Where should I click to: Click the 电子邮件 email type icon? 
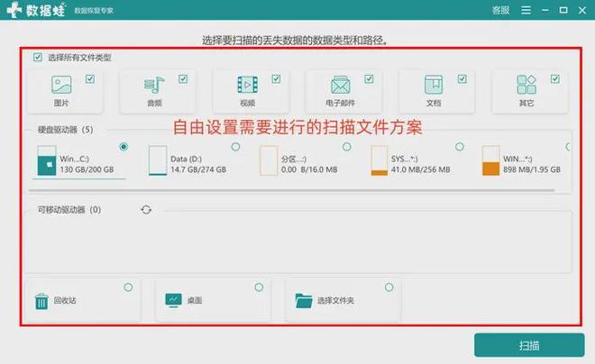pos(341,85)
